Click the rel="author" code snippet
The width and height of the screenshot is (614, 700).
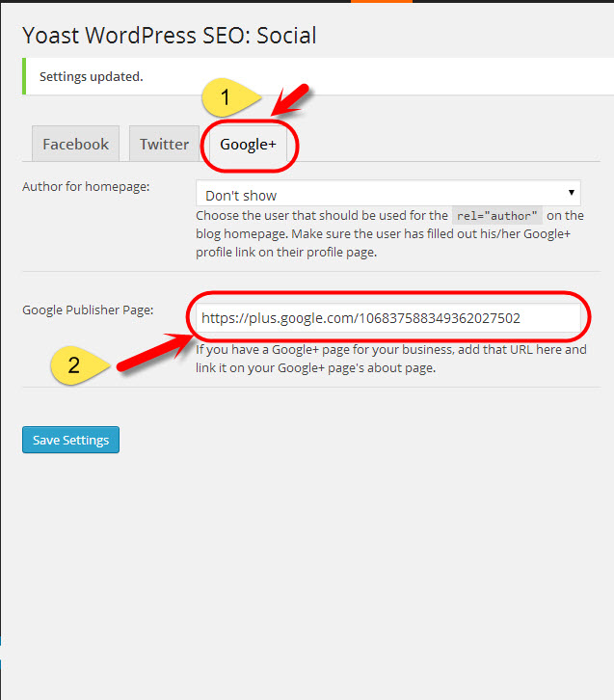(x=497, y=216)
